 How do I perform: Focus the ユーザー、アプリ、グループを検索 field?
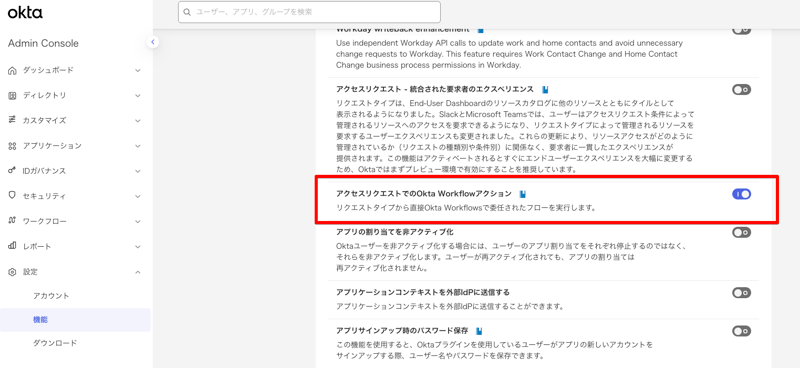click(x=309, y=12)
